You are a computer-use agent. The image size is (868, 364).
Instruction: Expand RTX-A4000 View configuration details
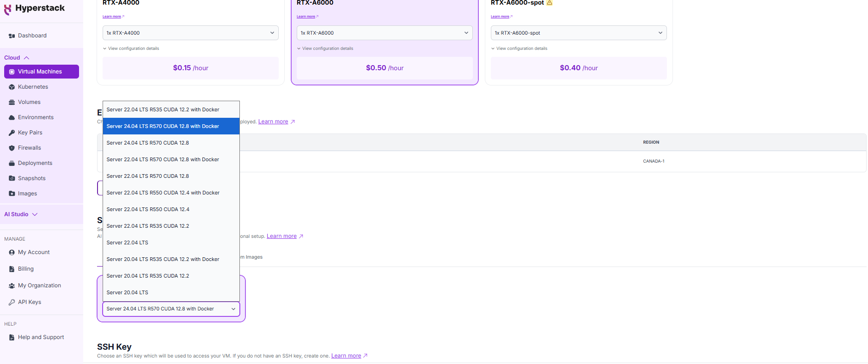pyautogui.click(x=131, y=49)
